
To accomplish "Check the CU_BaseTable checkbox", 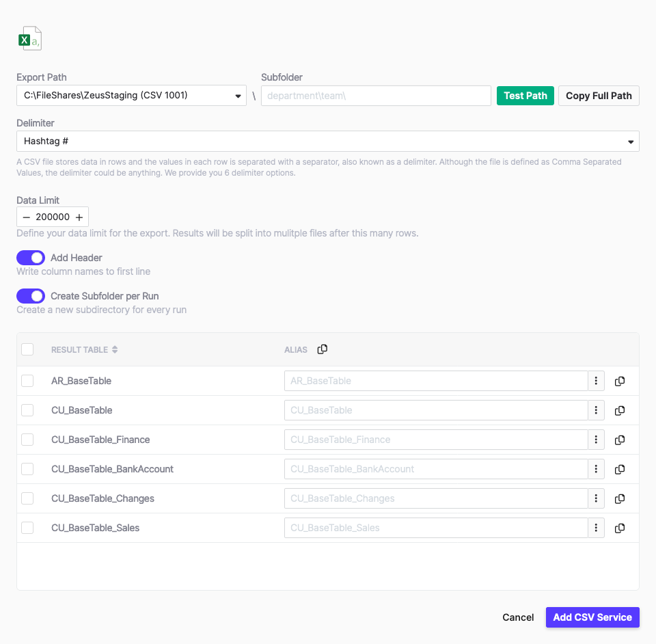I will pos(27,410).
